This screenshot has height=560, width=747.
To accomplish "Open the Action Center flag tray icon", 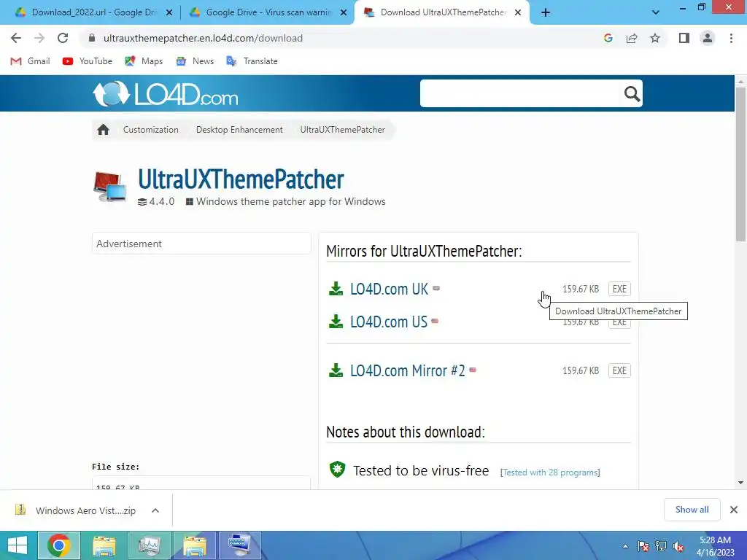I will (643, 546).
